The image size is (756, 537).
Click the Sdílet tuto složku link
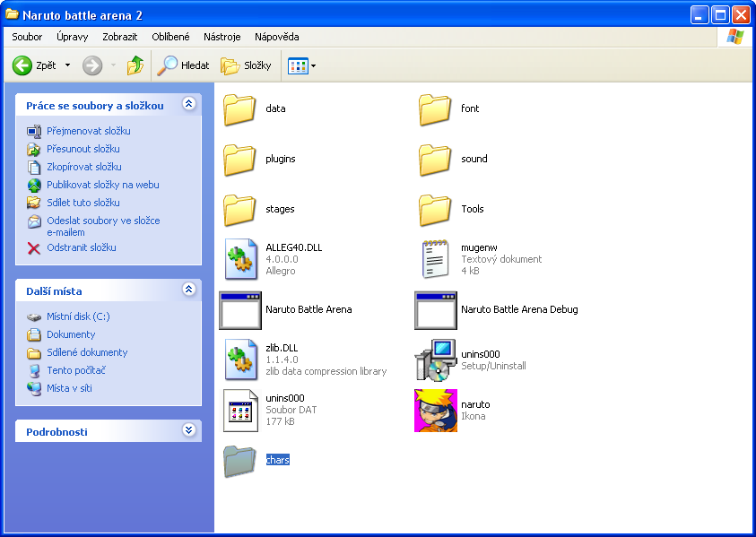pyautogui.click(x=83, y=203)
